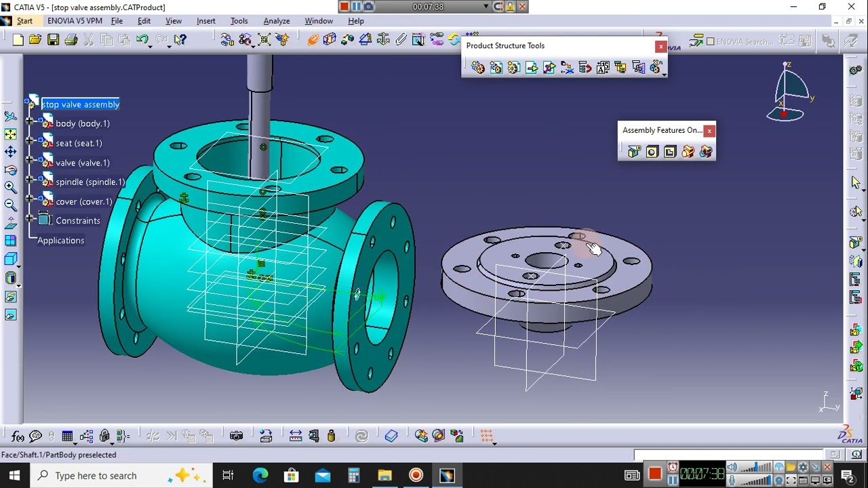
Task: Click the Design Table icon in bottom toolbar
Action: [67, 436]
